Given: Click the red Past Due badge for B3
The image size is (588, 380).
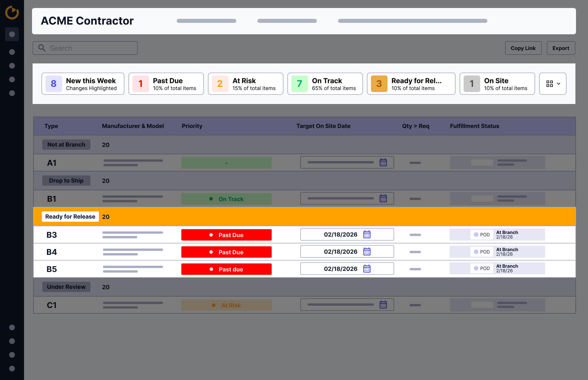Looking at the screenshot, I should [x=227, y=235].
